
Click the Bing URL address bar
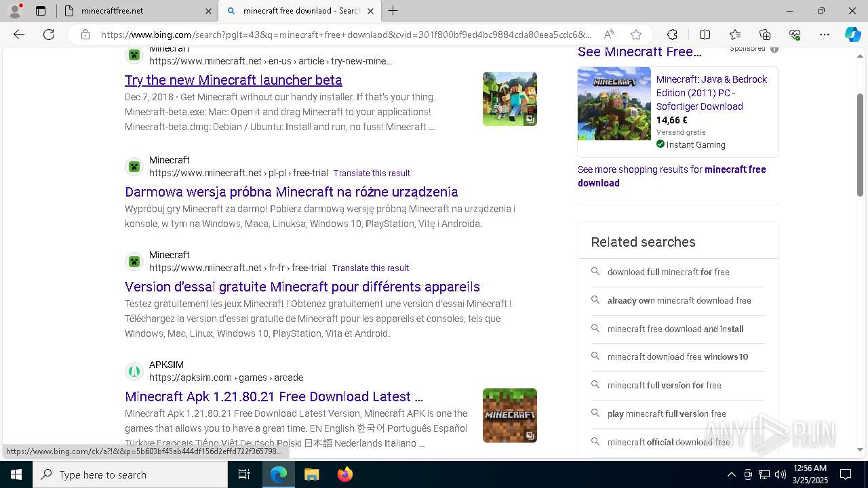[x=346, y=35]
